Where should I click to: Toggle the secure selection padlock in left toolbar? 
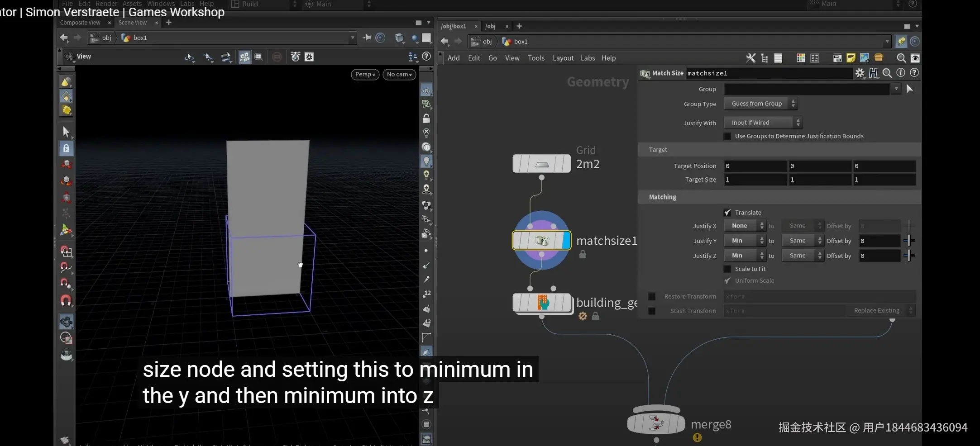[x=66, y=148]
